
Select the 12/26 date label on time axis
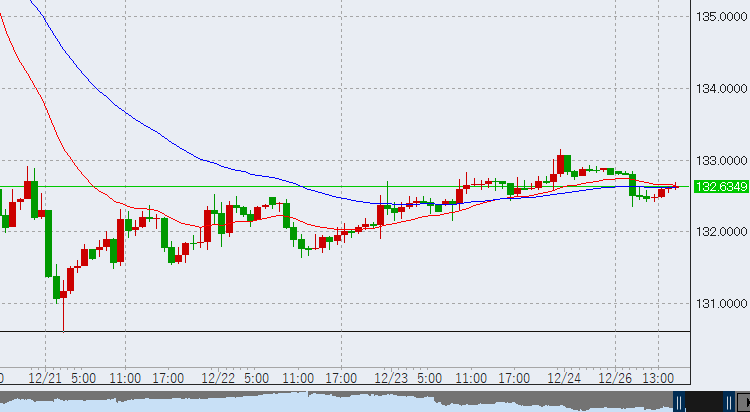617,378
